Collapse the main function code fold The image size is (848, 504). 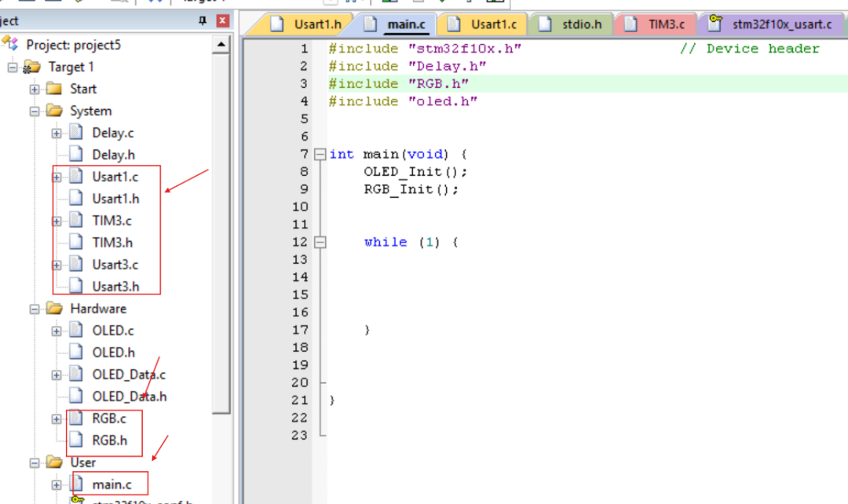click(320, 155)
